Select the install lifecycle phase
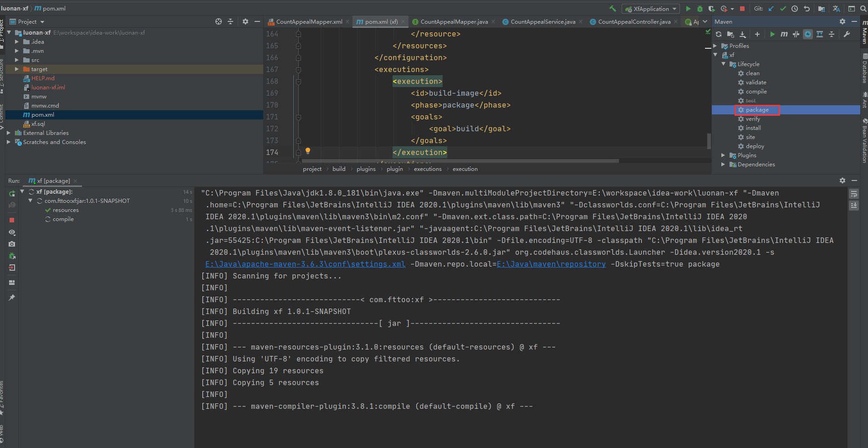This screenshot has height=448, width=868. coord(753,128)
